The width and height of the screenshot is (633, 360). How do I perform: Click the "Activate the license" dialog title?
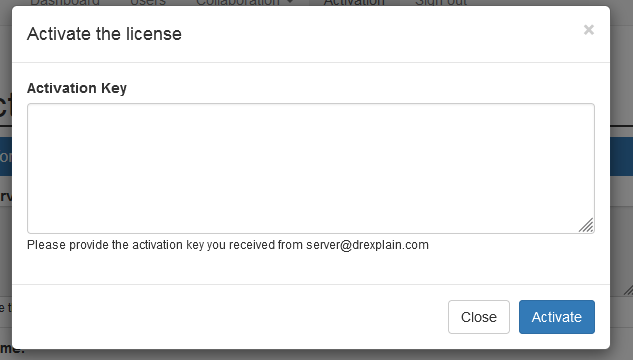104,34
